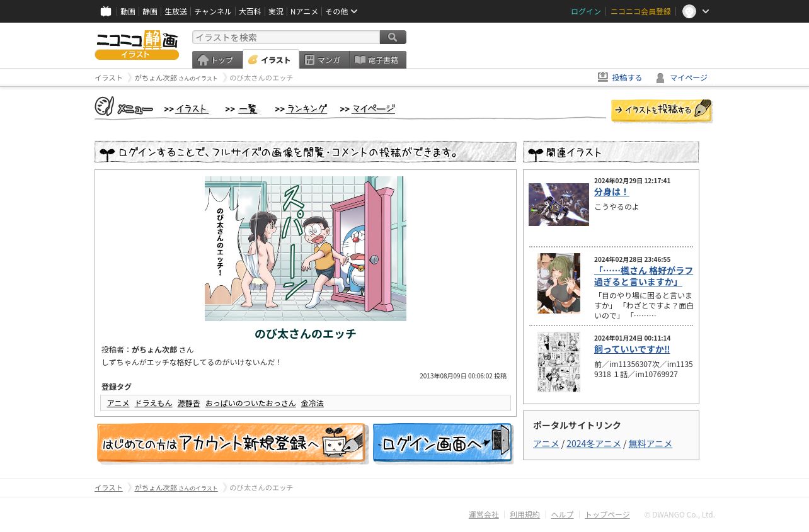Switch to the トップ tab
This screenshot has width=809, height=532.
[x=217, y=60]
